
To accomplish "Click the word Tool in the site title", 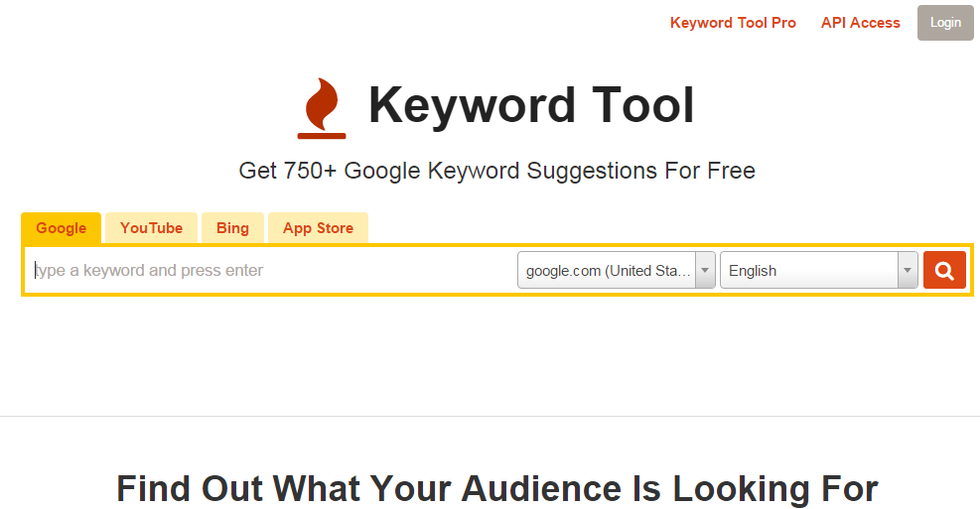I will click(x=642, y=104).
